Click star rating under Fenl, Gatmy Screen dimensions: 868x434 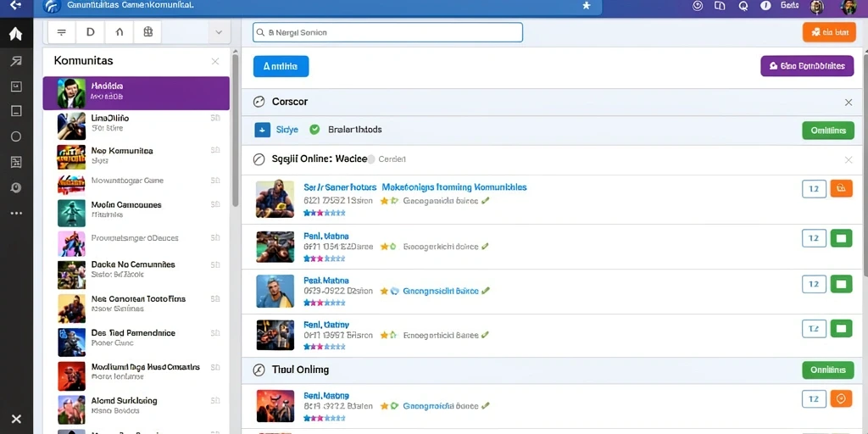(x=325, y=347)
